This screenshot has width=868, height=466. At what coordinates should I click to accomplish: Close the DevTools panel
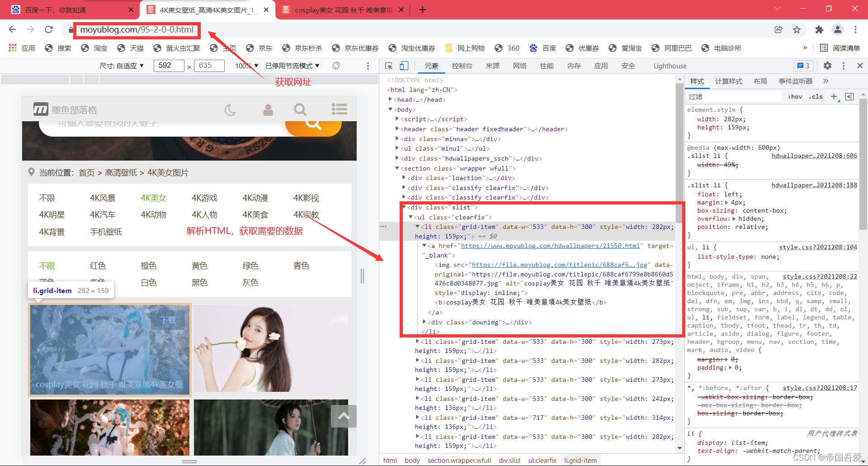coord(860,66)
